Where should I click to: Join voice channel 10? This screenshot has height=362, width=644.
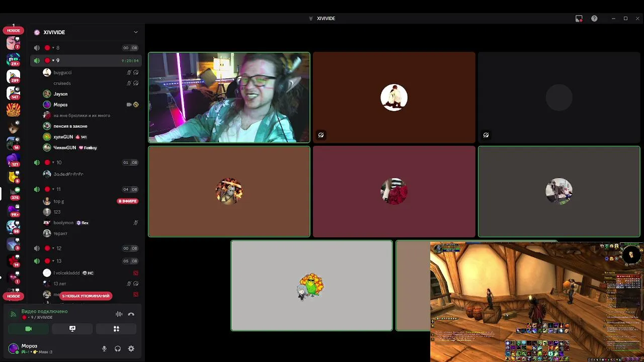coord(86,162)
